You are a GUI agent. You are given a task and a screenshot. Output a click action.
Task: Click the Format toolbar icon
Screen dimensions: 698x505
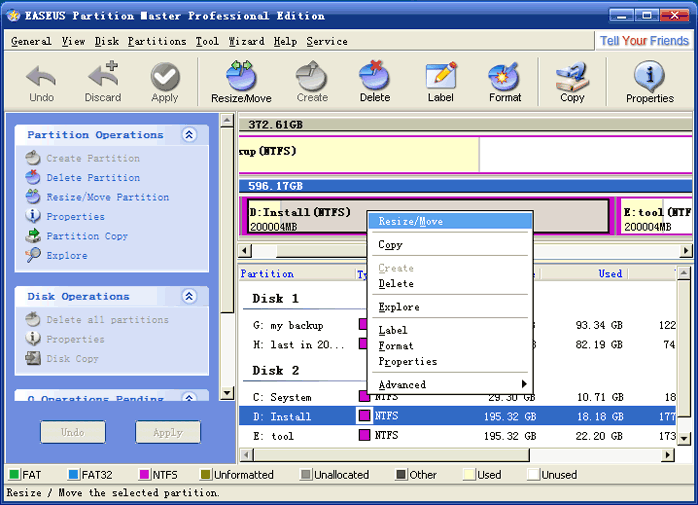(504, 76)
